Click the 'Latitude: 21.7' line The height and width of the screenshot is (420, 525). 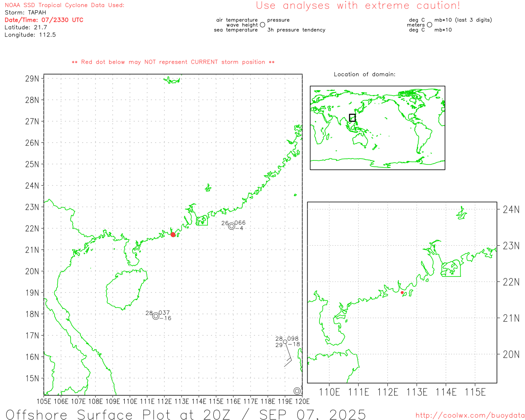(x=26, y=27)
